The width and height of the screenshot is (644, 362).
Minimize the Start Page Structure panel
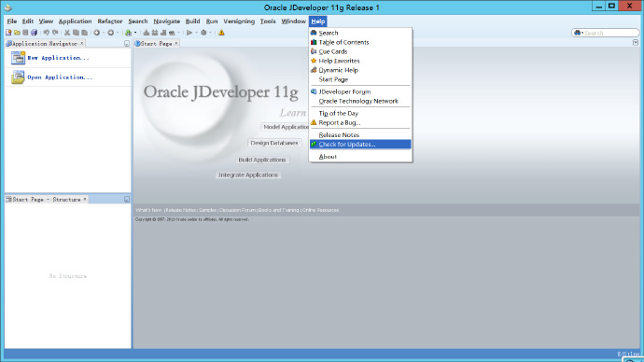point(127,200)
